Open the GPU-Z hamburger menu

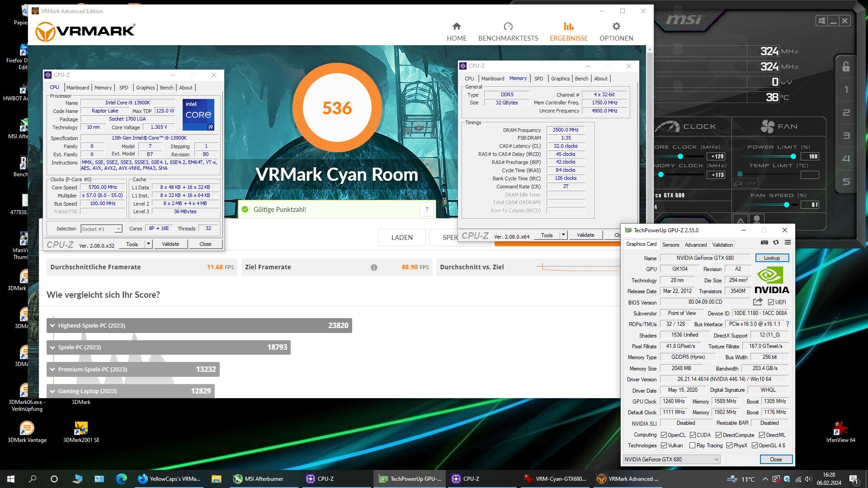click(x=788, y=243)
